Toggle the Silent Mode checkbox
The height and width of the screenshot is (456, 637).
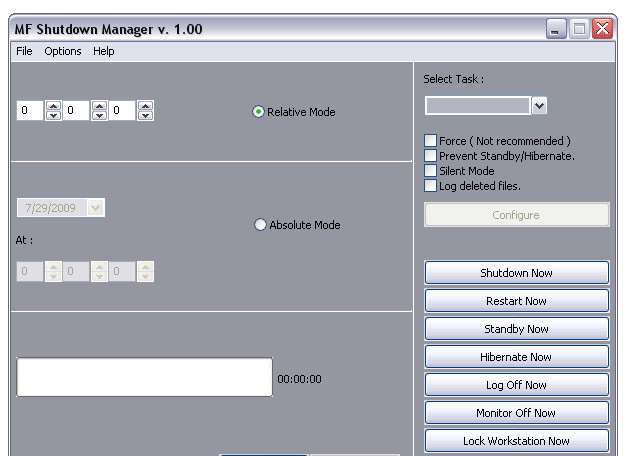430,171
